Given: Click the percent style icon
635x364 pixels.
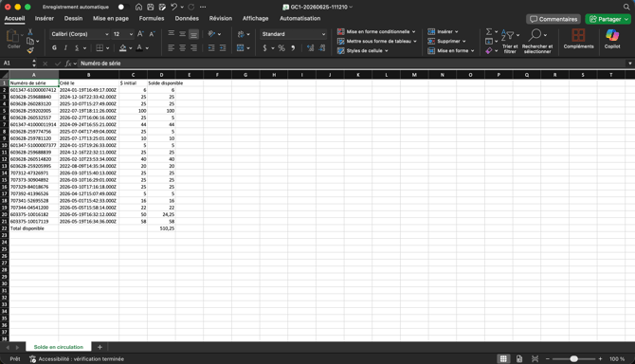Looking at the screenshot, I should [281, 47].
